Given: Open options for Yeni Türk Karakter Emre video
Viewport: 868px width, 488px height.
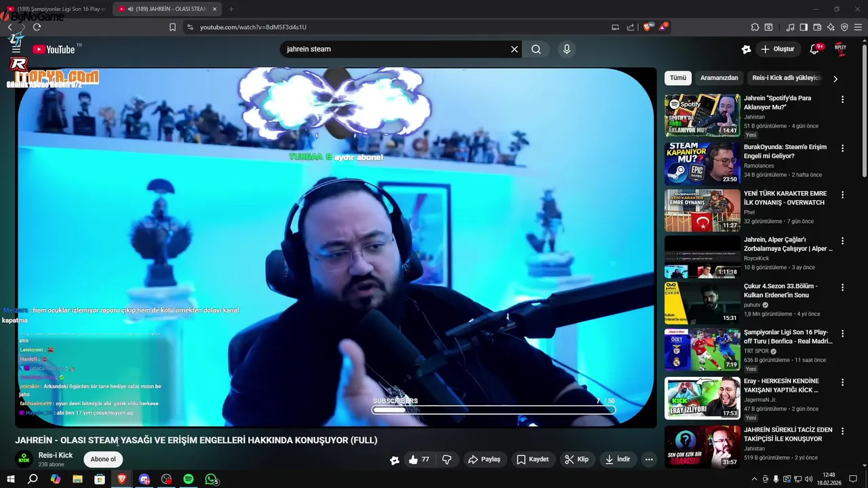Looking at the screenshot, I should 843,195.
